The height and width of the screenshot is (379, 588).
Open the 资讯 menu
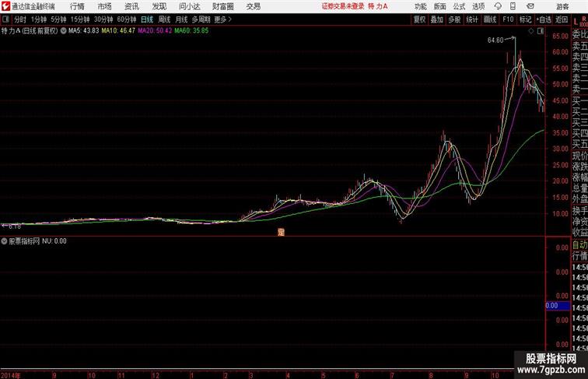tap(131, 6)
